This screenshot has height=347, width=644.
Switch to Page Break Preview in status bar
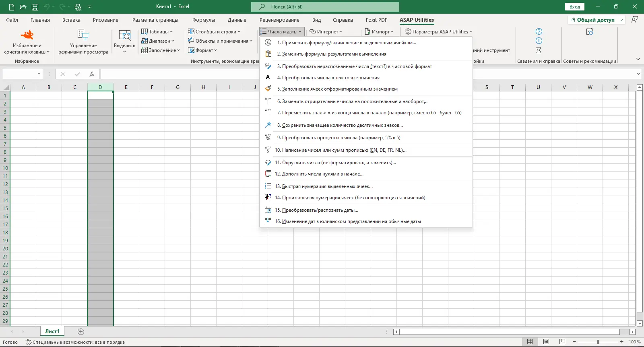[562, 342]
